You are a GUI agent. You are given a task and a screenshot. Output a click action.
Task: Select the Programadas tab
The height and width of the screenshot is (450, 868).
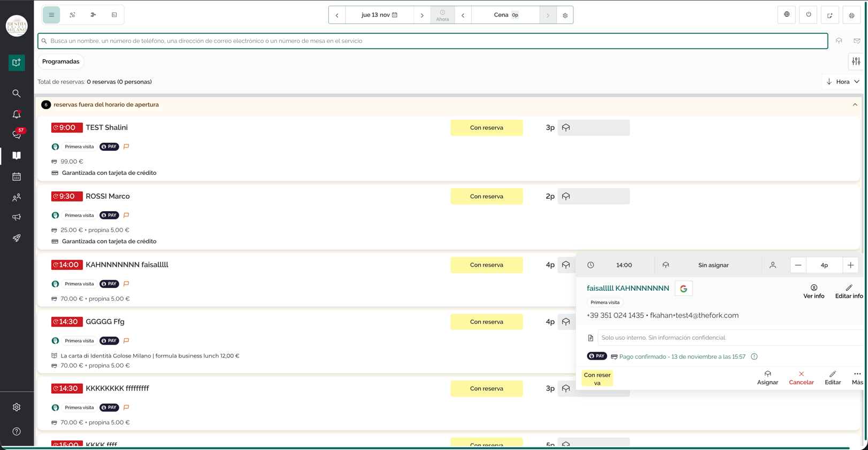pyautogui.click(x=61, y=61)
